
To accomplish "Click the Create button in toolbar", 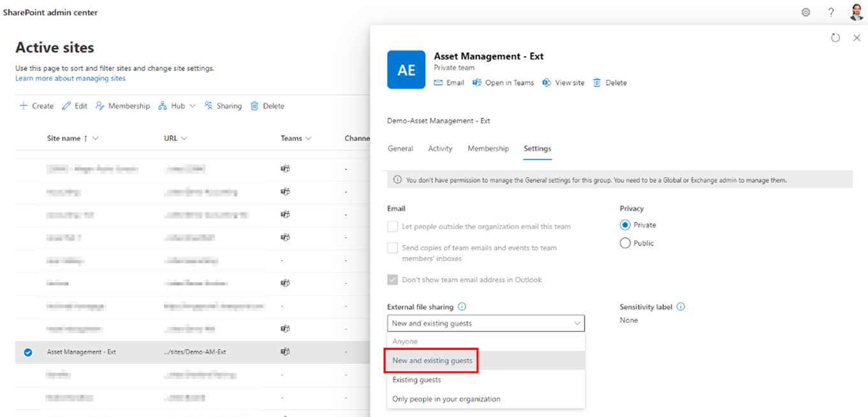I will click(36, 106).
